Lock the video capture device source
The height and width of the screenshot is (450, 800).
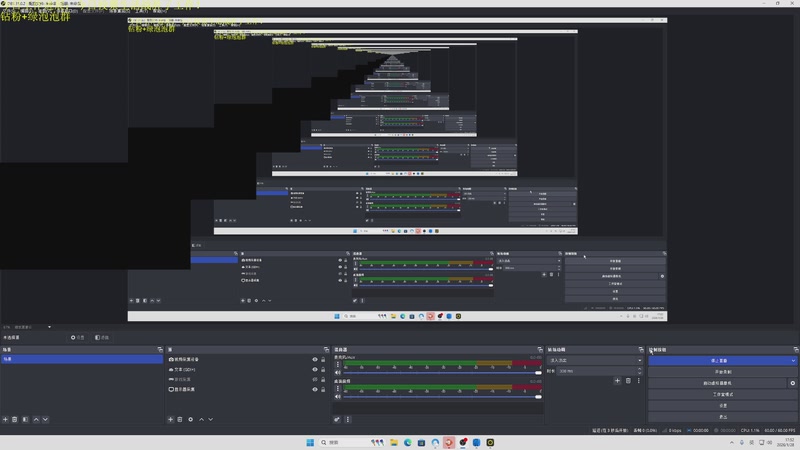click(323, 359)
